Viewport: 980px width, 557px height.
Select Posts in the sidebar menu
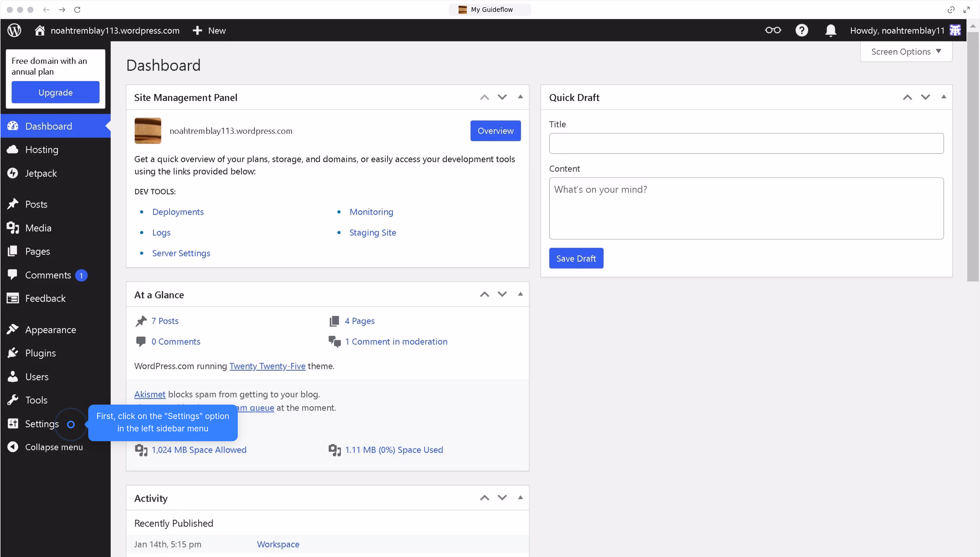[36, 204]
